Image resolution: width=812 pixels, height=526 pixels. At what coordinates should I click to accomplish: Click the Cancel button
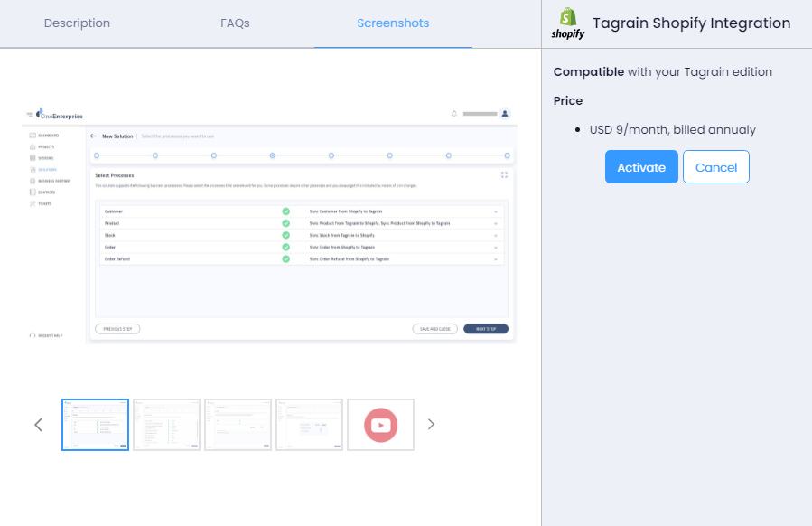[715, 167]
